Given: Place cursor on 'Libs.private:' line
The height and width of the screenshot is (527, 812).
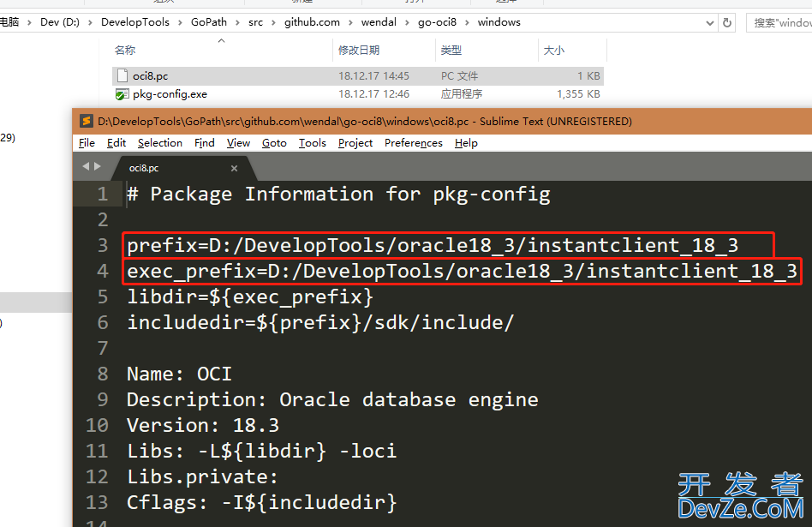Looking at the screenshot, I should pos(202,476).
